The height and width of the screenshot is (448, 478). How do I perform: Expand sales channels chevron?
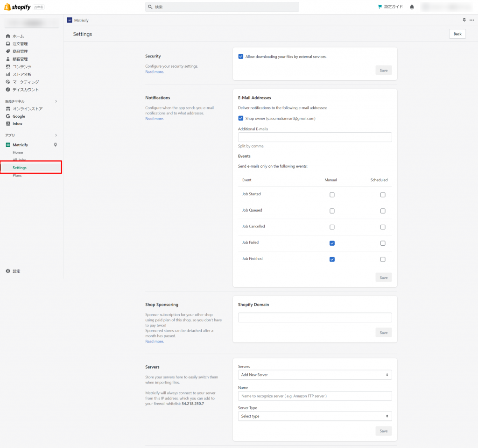click(x=56, y=101)
